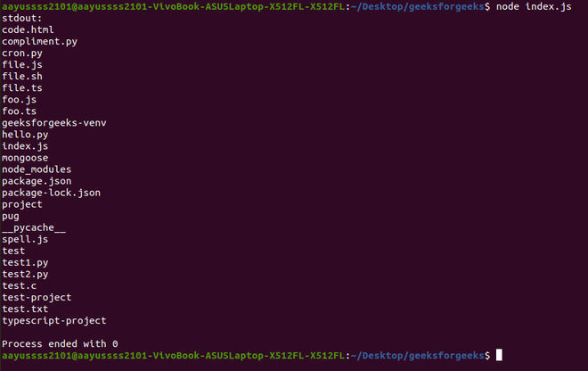Click the 'node index.js' command text
Viewport: 588px width, 371px height.
coord(534,7)
